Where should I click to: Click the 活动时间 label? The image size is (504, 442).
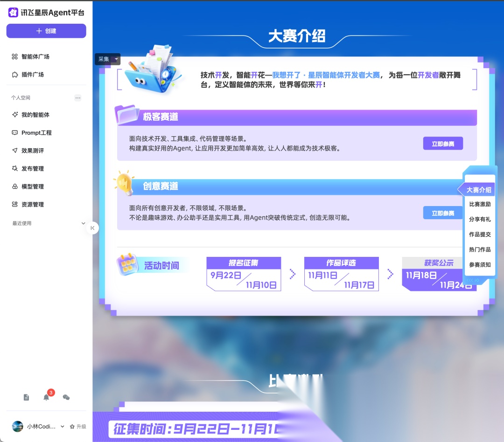tap(161, 266)
